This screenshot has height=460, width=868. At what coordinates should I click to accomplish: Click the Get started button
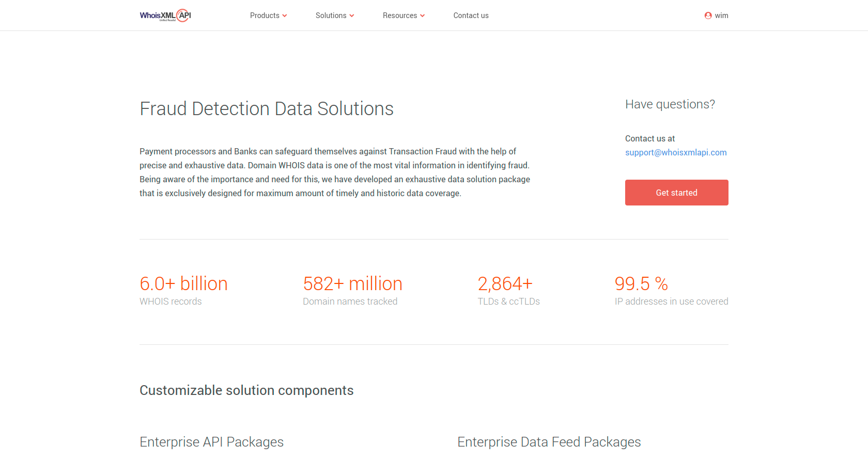677,193
